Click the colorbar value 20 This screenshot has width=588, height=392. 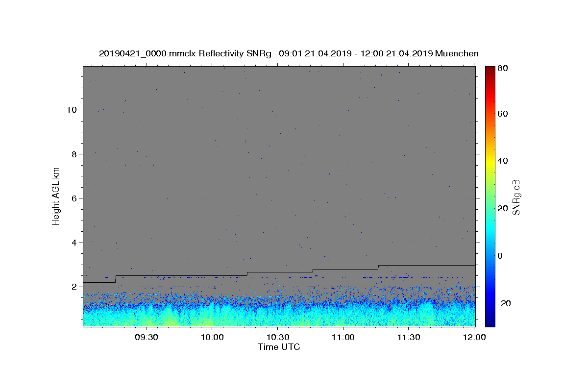click(502, 208)
